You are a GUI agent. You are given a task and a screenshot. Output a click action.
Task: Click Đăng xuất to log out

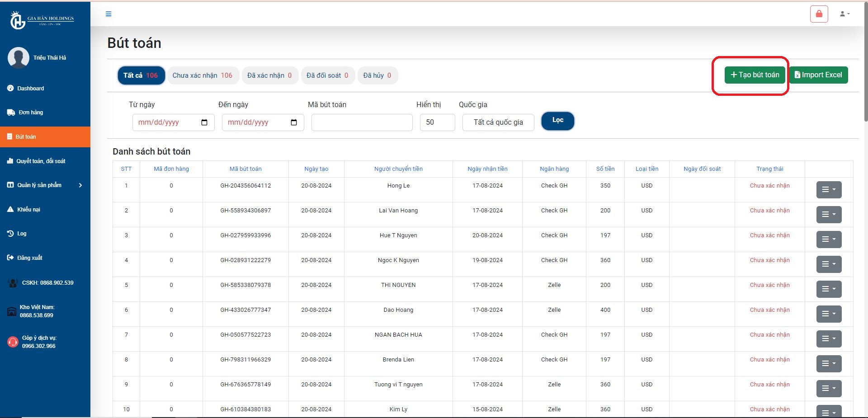tap(29, 258)
